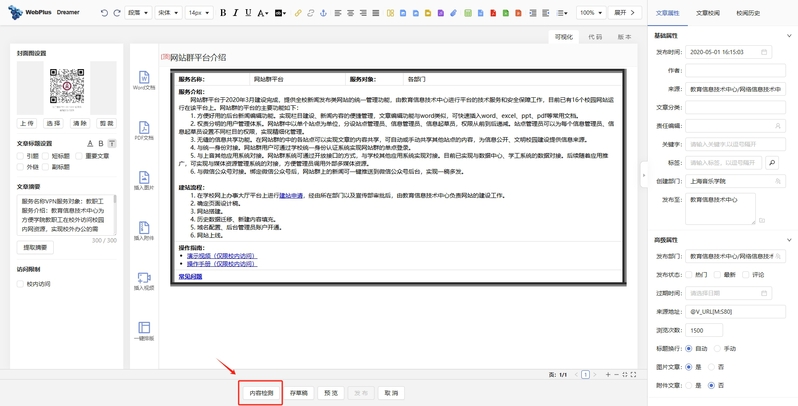Open the 100% zoom dropdown
Viewport: 798px width, 406px height.
[x=590, y=13]
